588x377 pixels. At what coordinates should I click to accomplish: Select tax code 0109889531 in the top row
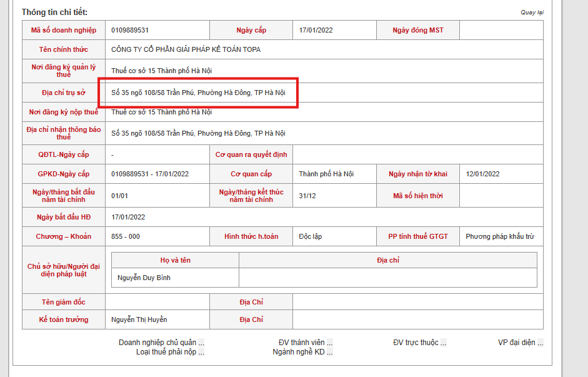pos(130,30)
